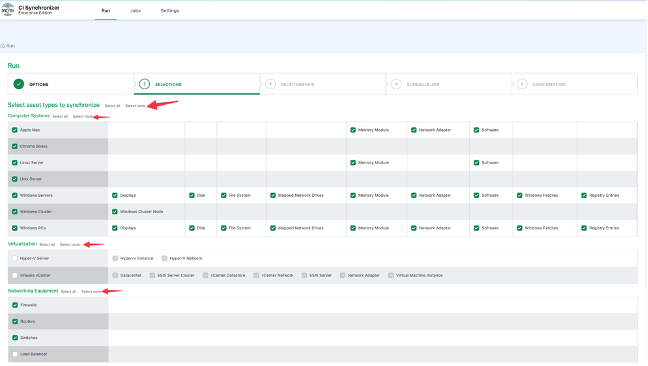Uncheck the Windows PCs checkbox
This screenshot has height=366, width=648.
coord(15,228)
